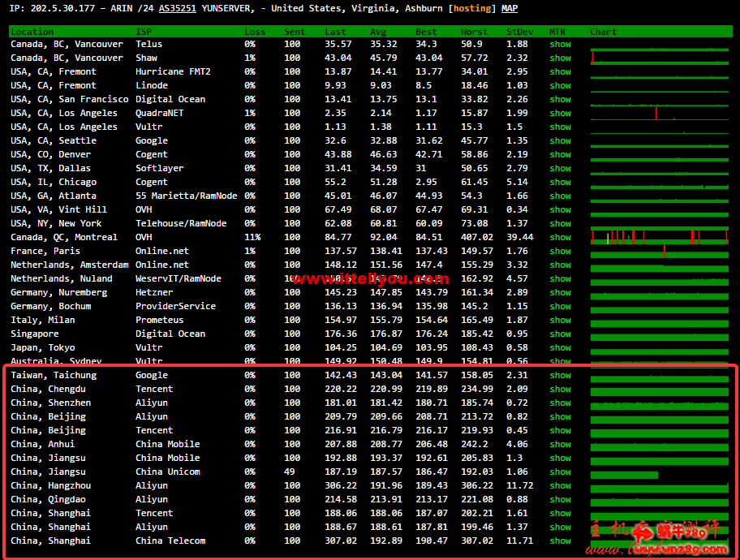This screenshot has height=560, width=740.
Task: Show MTR for Chicago Cogent row
Action: click(x=560, y=182)
